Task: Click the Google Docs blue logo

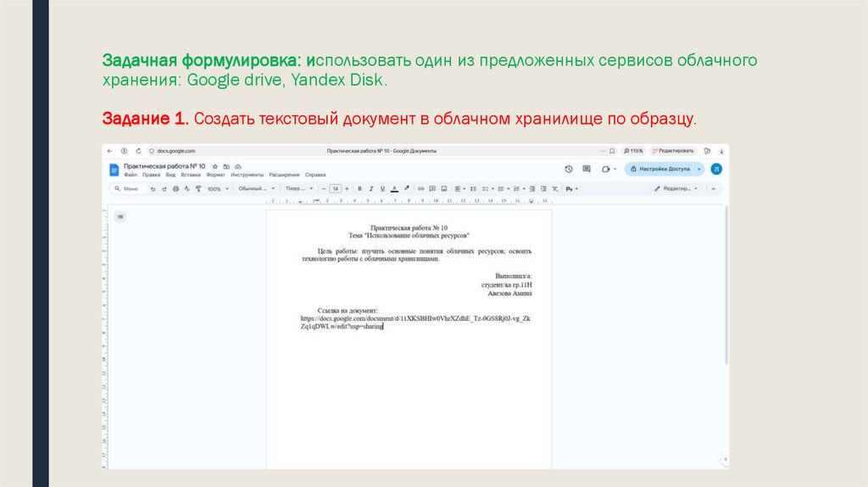Action: [x=114, y=170]
